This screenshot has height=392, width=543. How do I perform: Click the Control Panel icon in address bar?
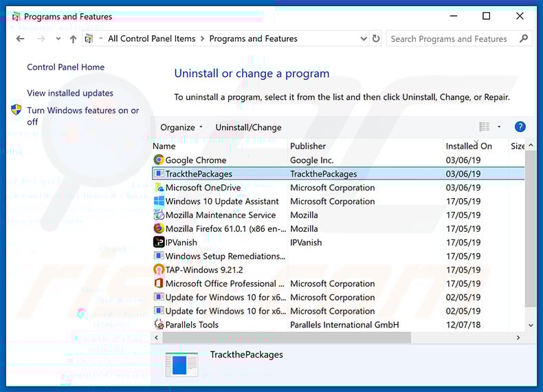(x=89, y=39)
